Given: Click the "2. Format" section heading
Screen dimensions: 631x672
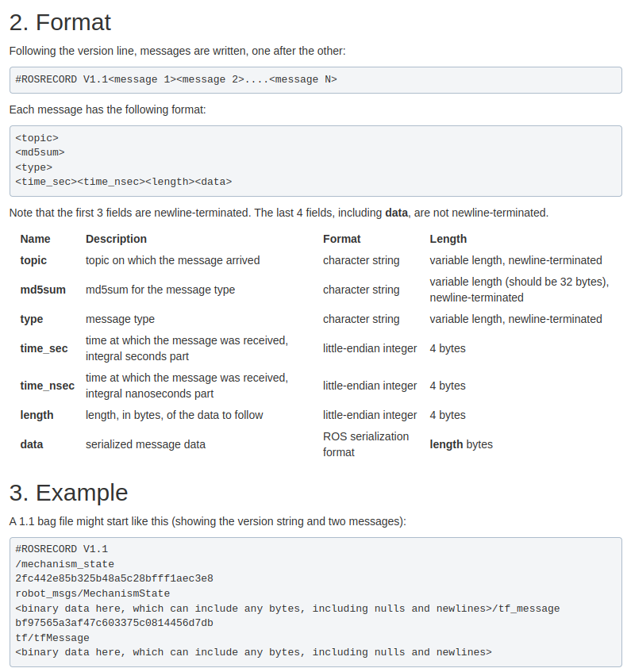Looking at the screenshot, I should click(x=60, y=21).
